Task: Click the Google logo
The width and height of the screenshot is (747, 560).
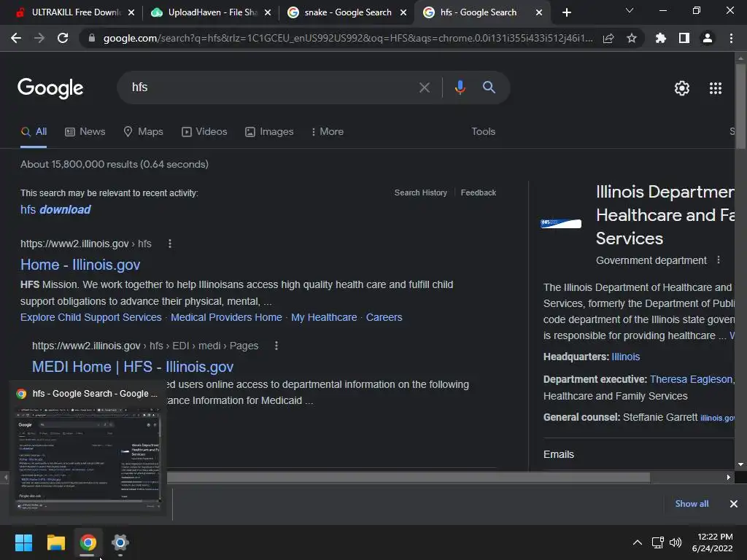Action: pos(50,88)
